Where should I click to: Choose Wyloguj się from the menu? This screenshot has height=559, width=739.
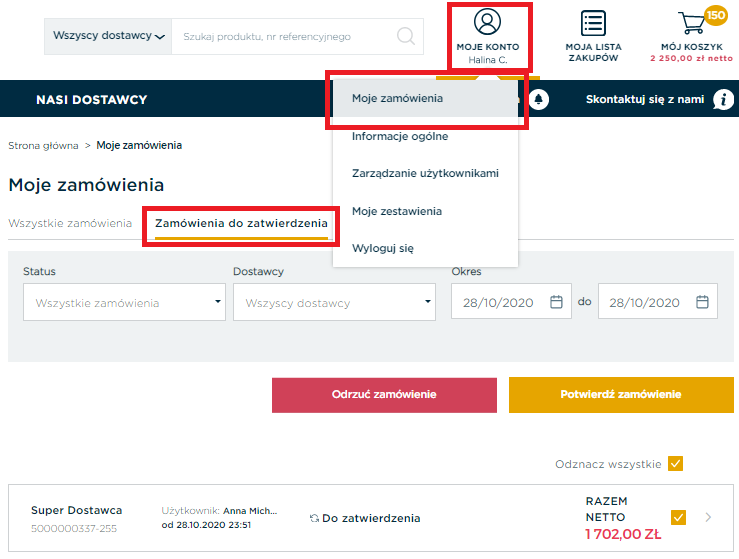pos(383,248)
